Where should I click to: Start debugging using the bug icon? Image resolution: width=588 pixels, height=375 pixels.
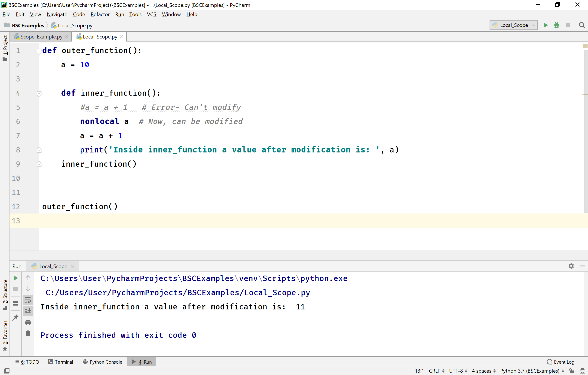tap(557, 25)
